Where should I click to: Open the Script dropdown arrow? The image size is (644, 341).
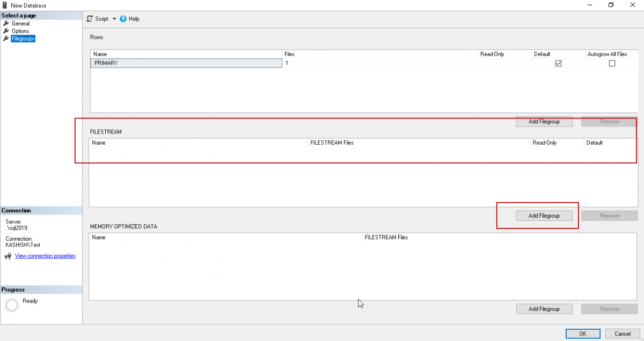[x=114, y=19]
